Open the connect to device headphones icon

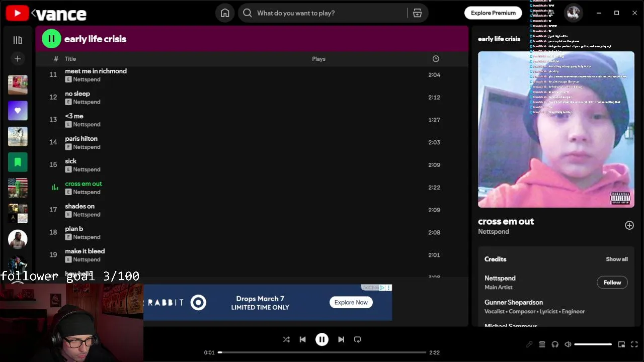click(555, 344)
